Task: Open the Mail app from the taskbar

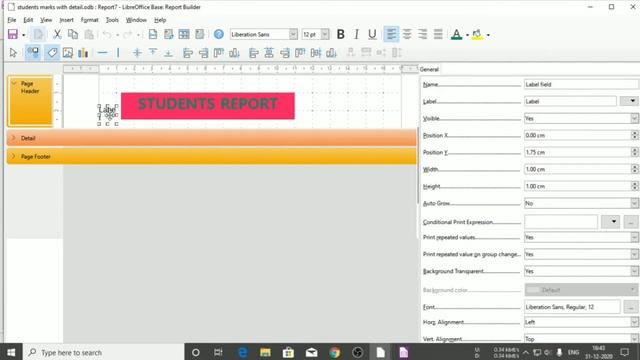Action: tap(311, 352)
